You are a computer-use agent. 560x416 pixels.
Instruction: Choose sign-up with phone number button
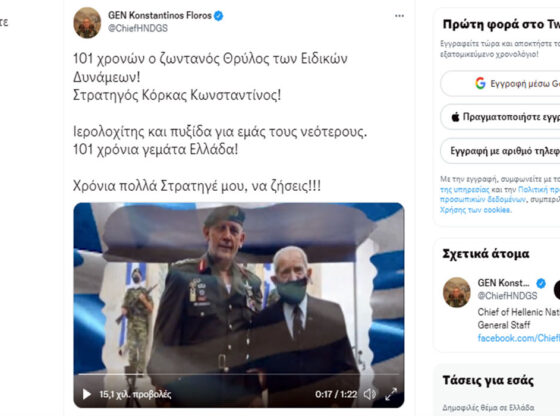tap(500, 151)
